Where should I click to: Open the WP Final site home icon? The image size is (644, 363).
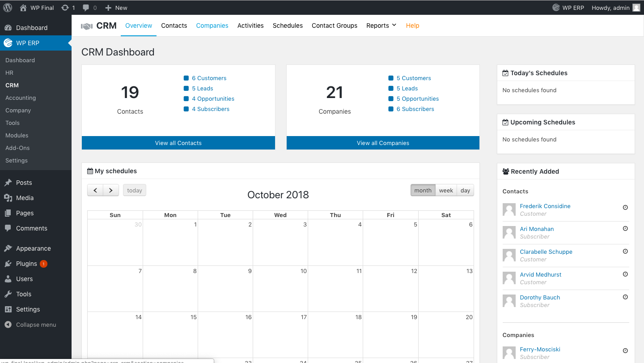pyautogui.click(x=23, y=8)
